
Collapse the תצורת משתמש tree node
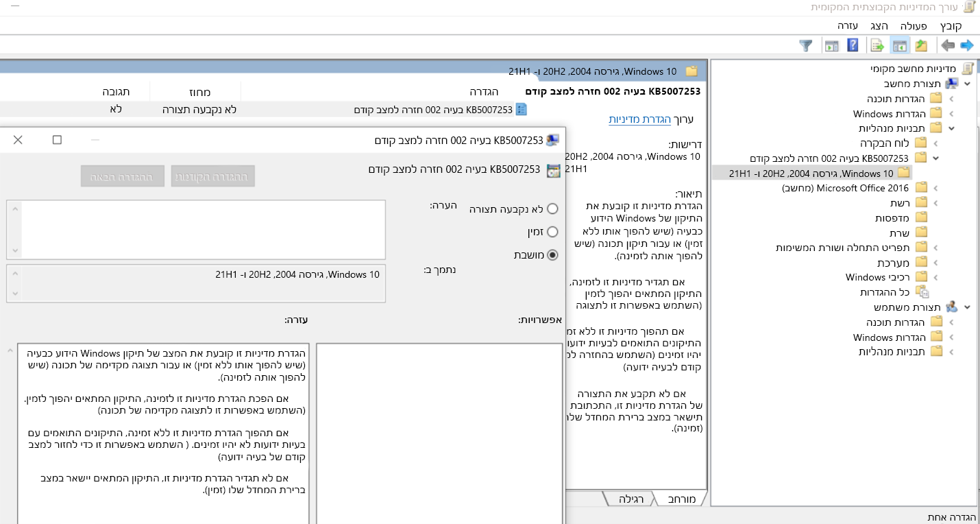point(967,307)
